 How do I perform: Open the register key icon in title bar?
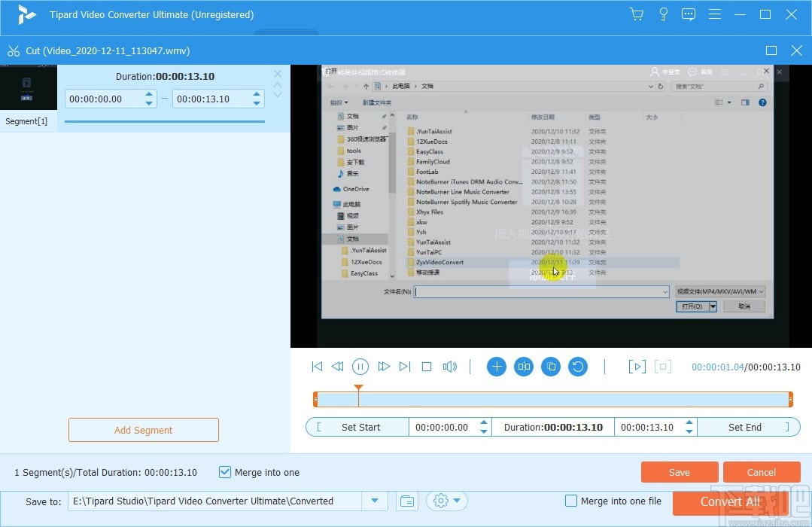(x=663, y=14)
